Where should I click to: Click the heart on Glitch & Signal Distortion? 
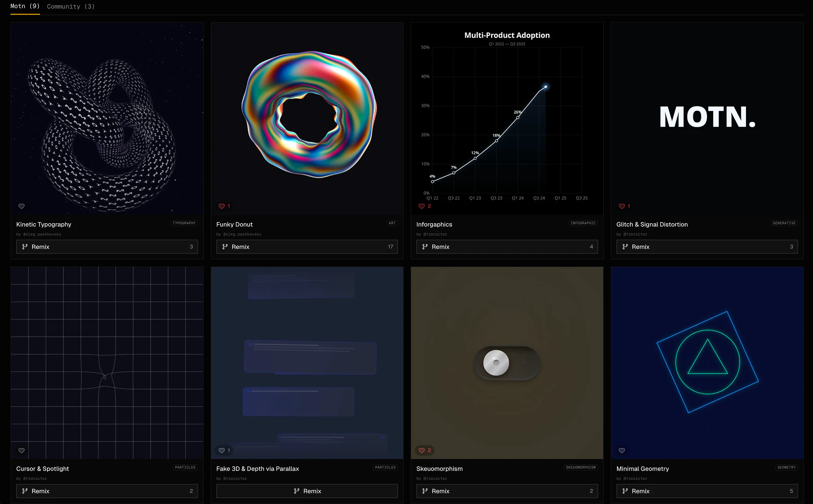(x=622, y=206)
